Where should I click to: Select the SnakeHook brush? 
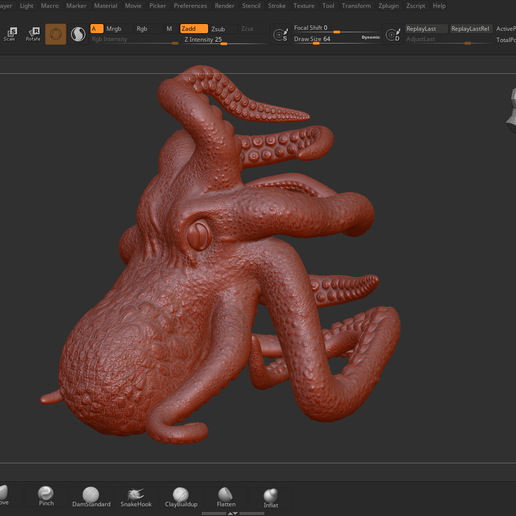pyautogui.click(x=136, y=497)
